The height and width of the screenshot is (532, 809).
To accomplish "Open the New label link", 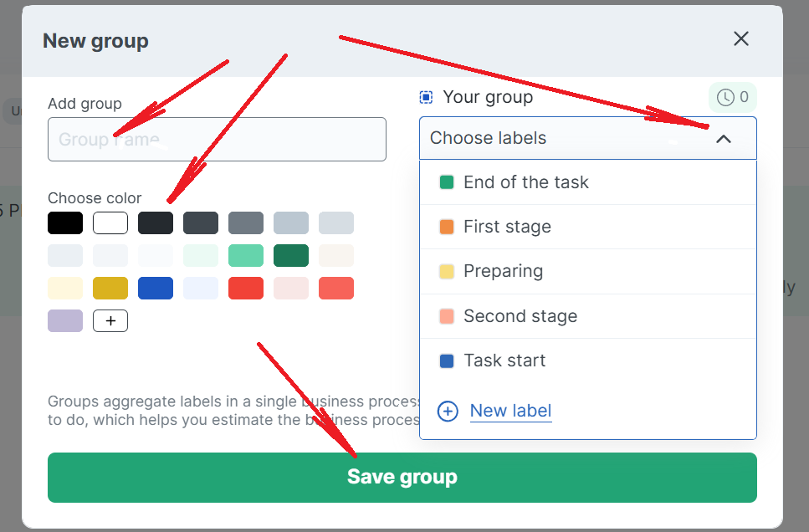I will click(510, 411).
